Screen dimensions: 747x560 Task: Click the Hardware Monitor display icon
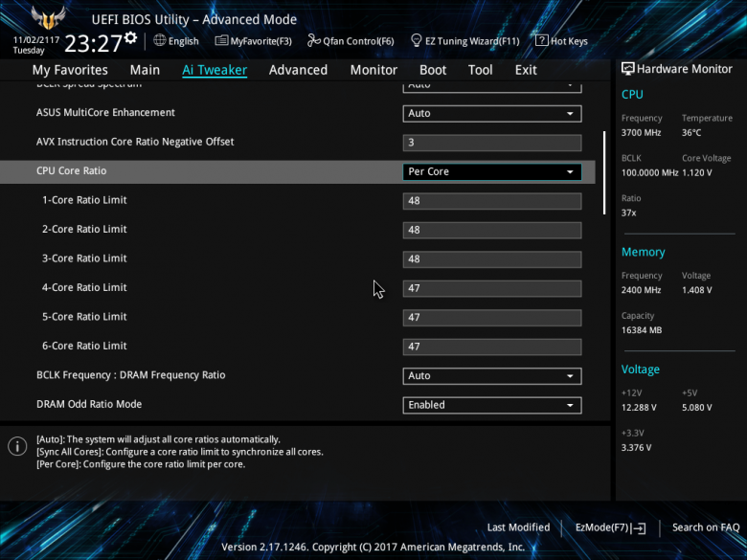(628, 69)
